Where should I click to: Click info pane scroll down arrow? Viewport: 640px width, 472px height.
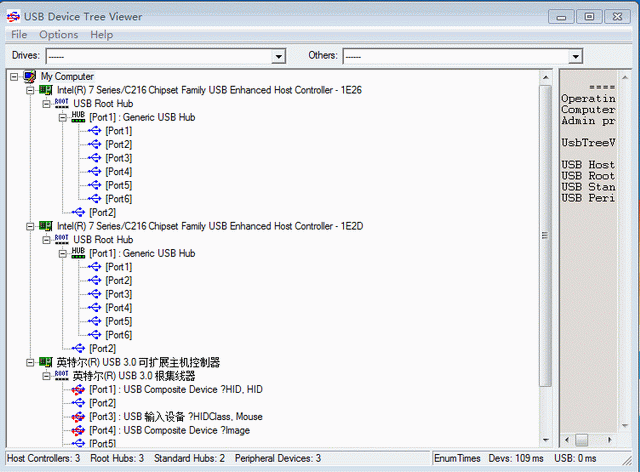click(x=624, y=426)
